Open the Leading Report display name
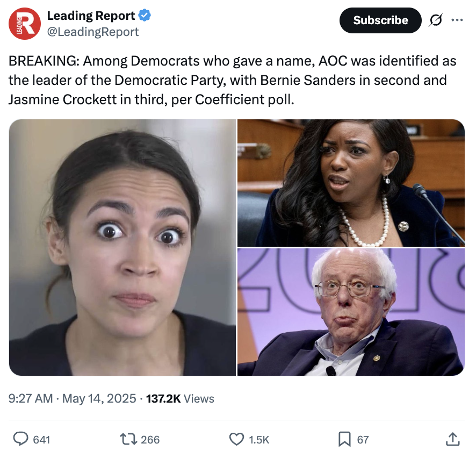The image size is (476, 458). point(91,16)
